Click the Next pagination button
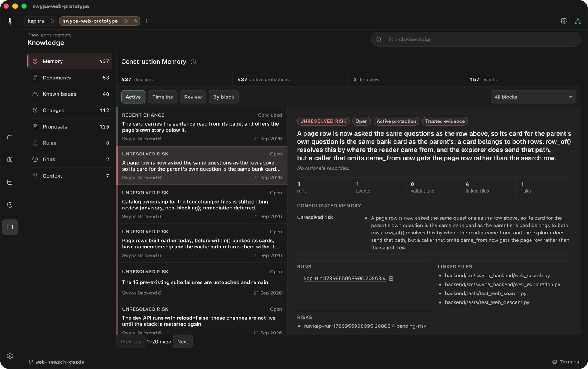This screenshot has height=369, width=588. 182,342
